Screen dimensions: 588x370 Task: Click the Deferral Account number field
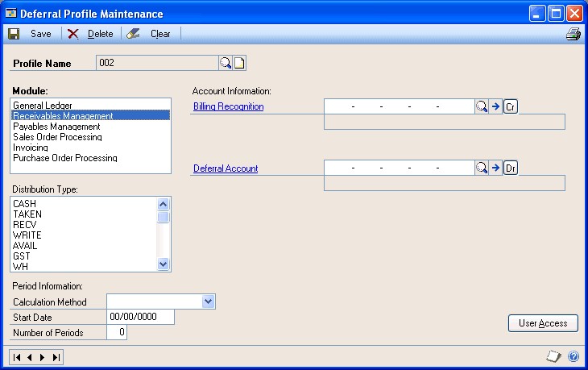399,168
